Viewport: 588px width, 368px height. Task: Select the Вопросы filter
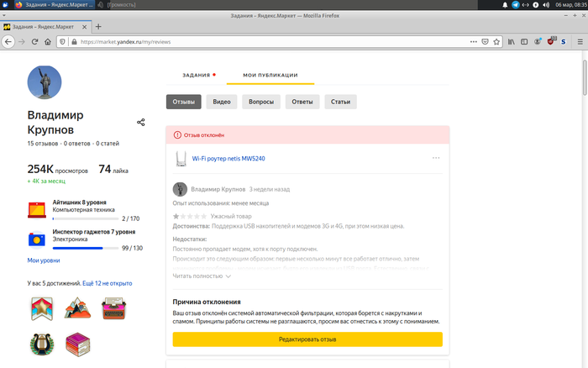(261, 102)
